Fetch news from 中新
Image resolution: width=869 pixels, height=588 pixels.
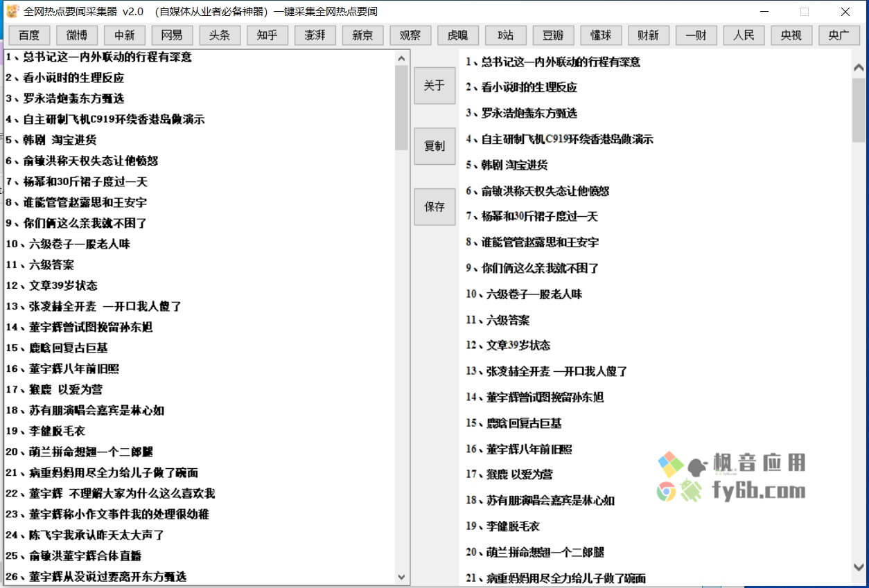pyautogui.click(x=125, y=35)
